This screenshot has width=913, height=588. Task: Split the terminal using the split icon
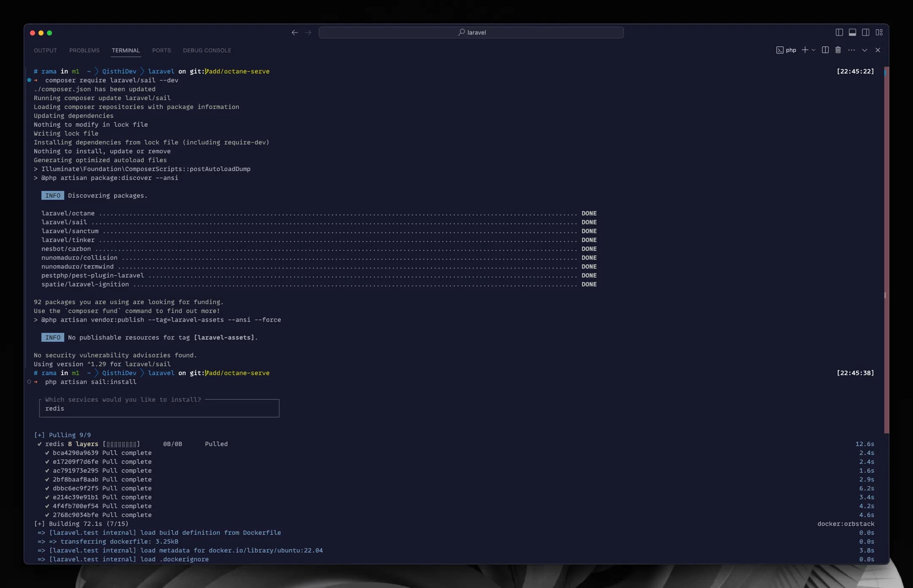click(x=825, y=50)
